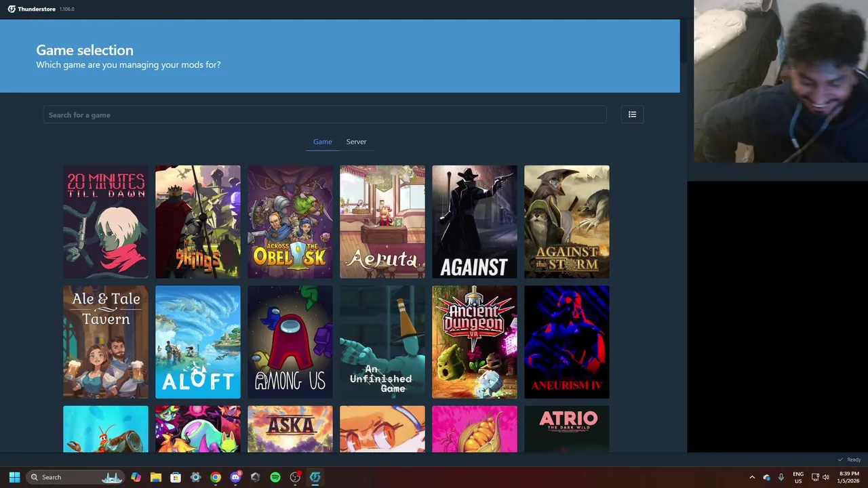The height and width of the screenshot is (488, 868).
Task: Open the Windows Start menu
Action: (x=14, y=477)
